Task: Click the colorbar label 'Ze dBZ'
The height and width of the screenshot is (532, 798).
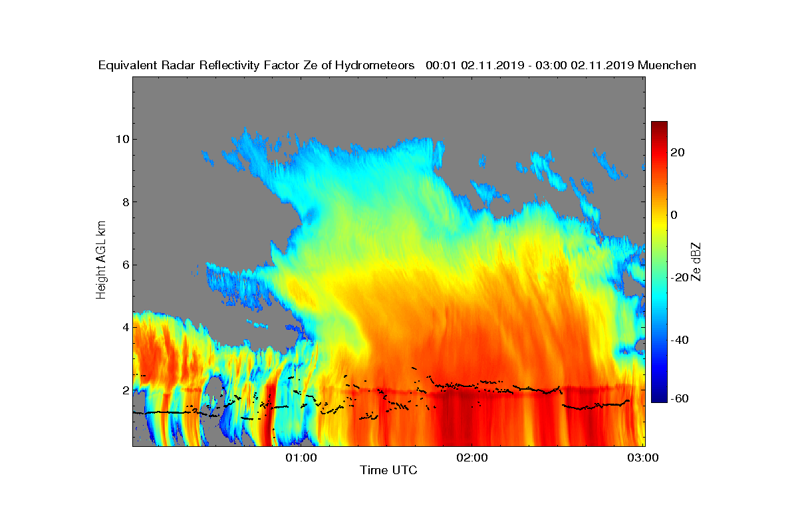Action: tap(697, 261)
